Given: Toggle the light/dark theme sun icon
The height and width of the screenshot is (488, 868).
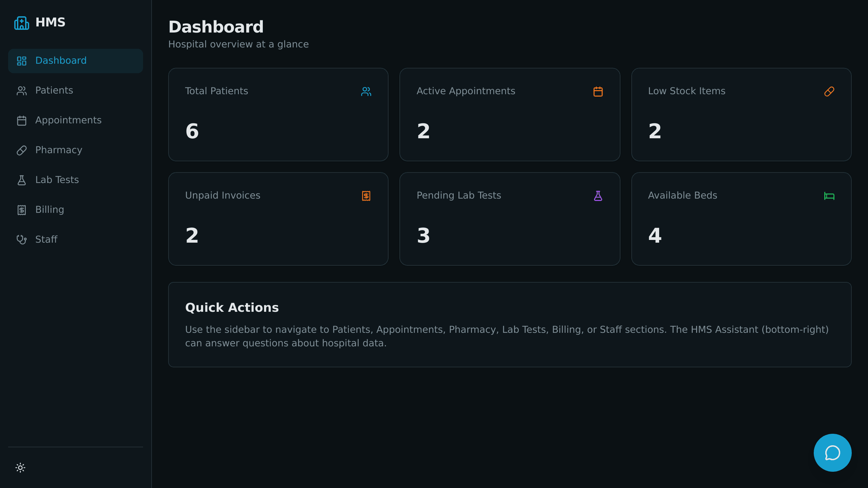Looking at the screenshot, I should [20, 468].
